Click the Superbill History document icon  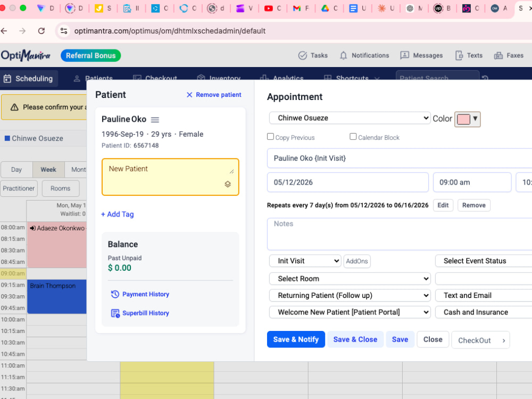[x=115, y=313]
